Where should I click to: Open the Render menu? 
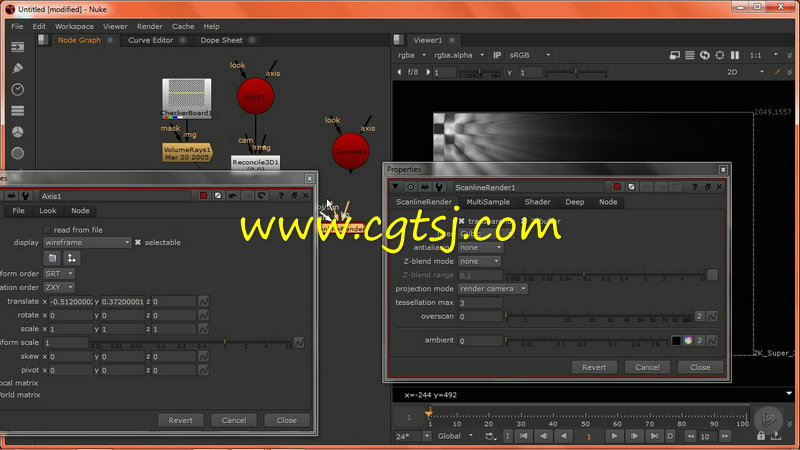pyautogui.click(x=149, y=27)
